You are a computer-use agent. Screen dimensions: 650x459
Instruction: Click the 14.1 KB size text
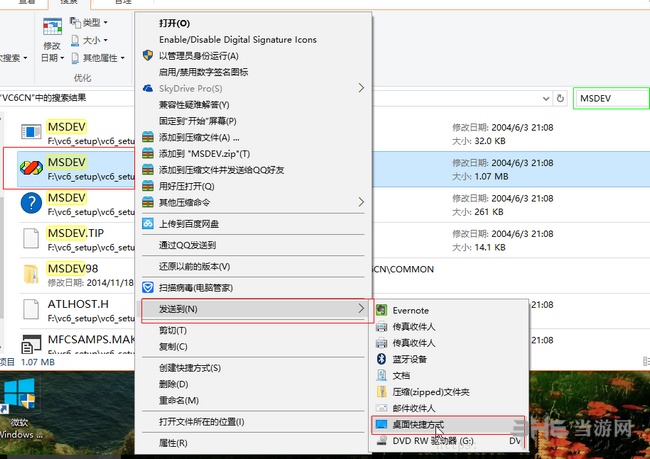coord(490,248)
